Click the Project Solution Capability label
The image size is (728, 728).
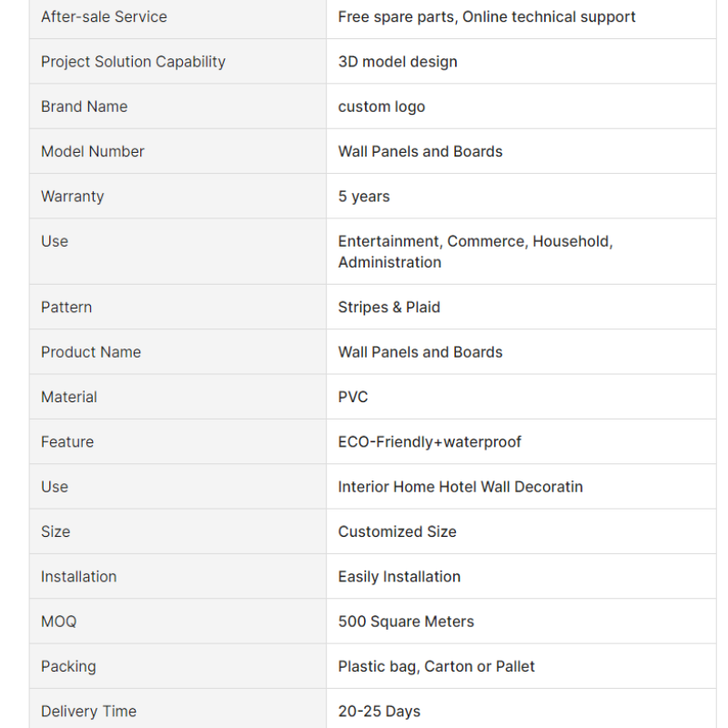pos(133,62)
